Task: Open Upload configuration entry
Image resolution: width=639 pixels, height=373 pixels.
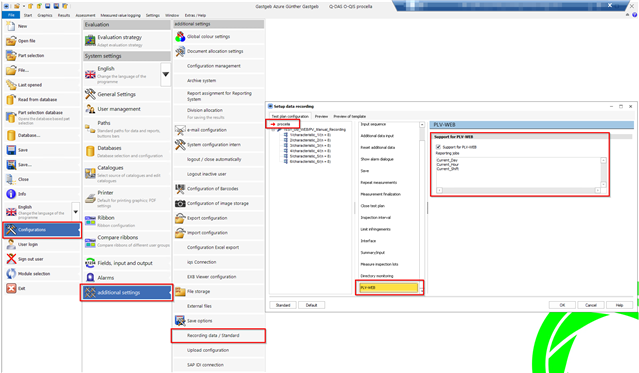Action: (218, 350)
